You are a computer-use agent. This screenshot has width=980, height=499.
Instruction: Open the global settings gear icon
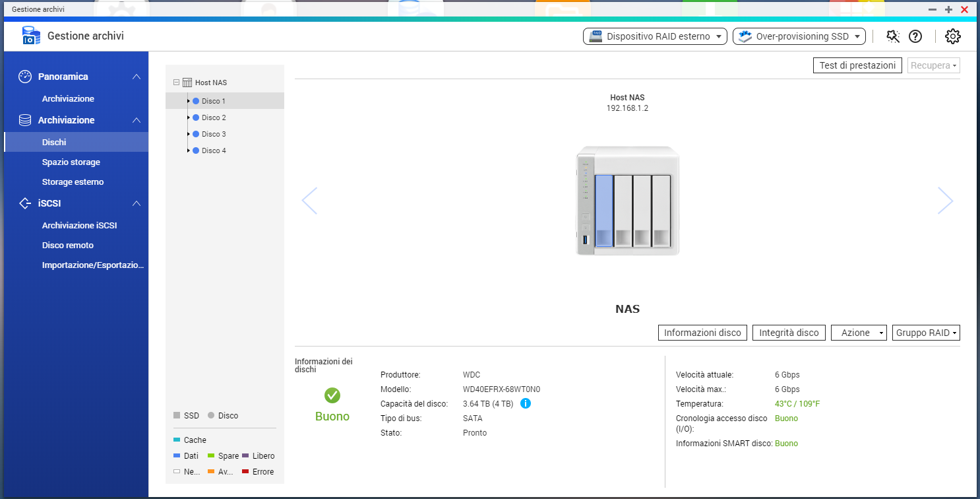pyautogui.click(x=953, y=36)
